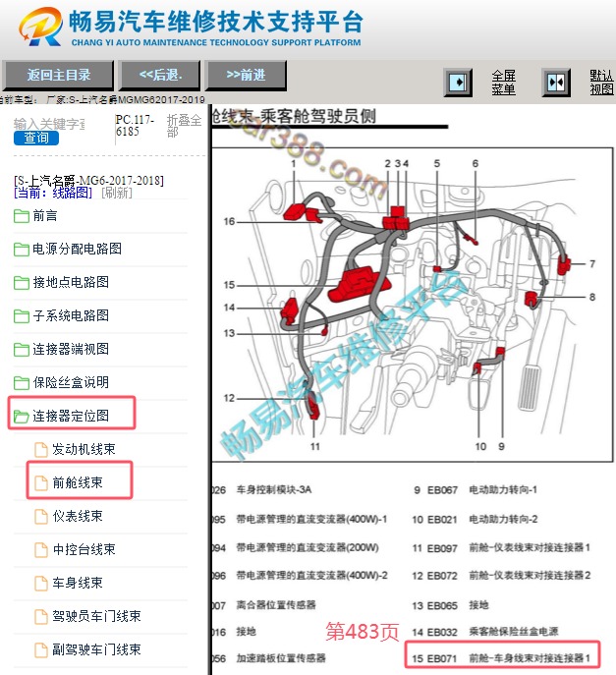Image resolution: width=616 pixels, height=675 pixels.
Task: Click the text 离合器位置传感器
Action: (x=276, y=605)
